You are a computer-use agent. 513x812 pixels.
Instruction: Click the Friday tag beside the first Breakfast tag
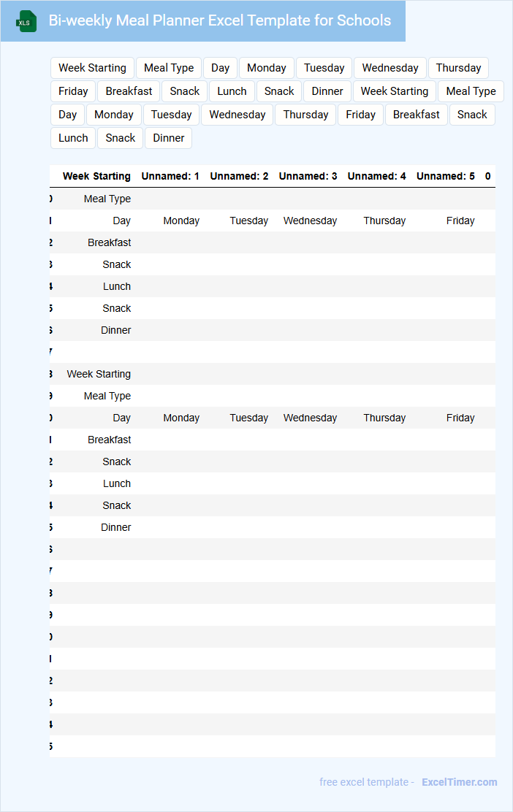click(x=73, y=91)
